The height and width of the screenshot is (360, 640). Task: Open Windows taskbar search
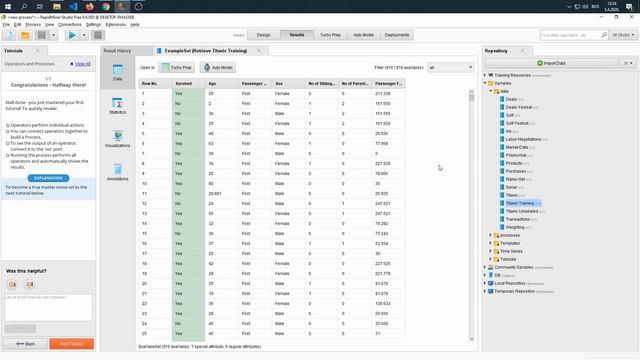click(24, 7)
